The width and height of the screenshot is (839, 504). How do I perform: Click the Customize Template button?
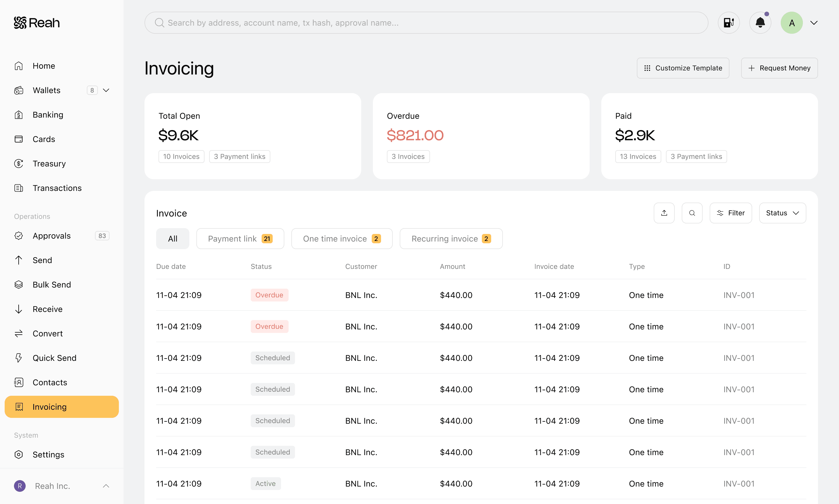pos(683,68)
